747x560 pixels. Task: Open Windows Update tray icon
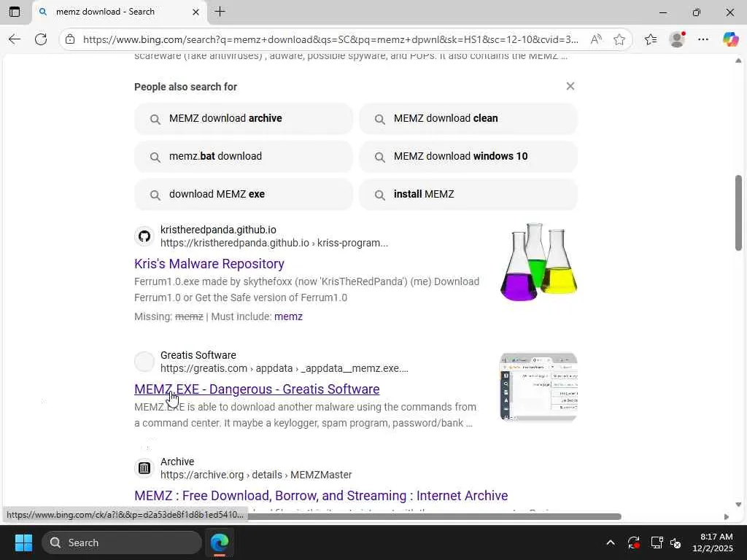633,542
